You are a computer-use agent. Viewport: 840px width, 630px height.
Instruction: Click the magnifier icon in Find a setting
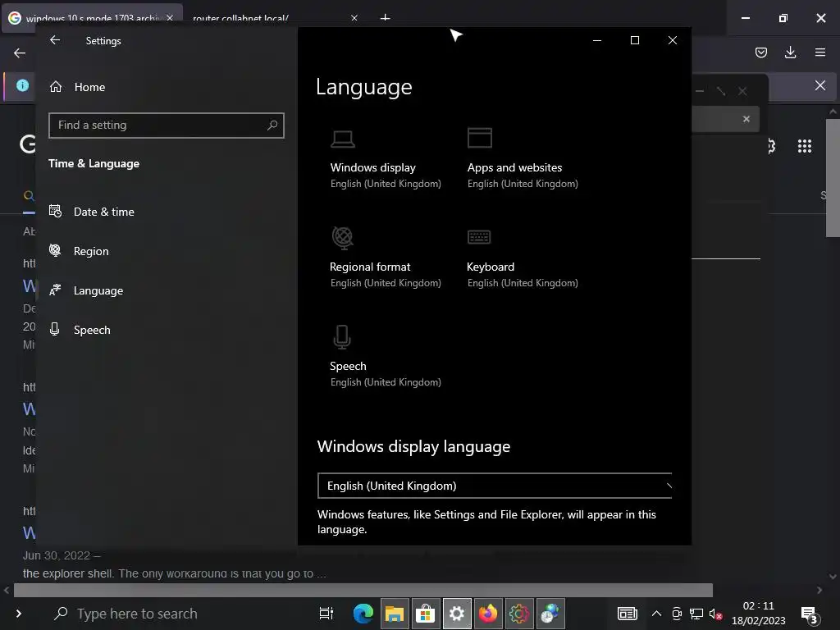tap(272, 126)
